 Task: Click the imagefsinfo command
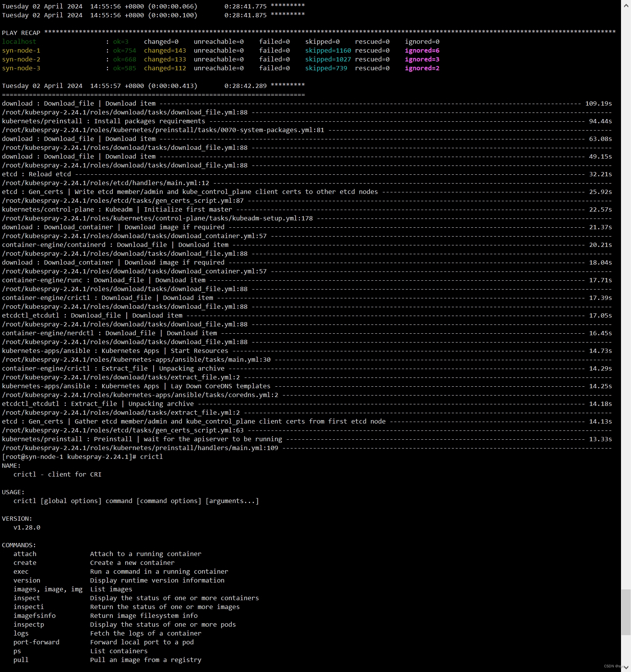[x=35, y=616]
